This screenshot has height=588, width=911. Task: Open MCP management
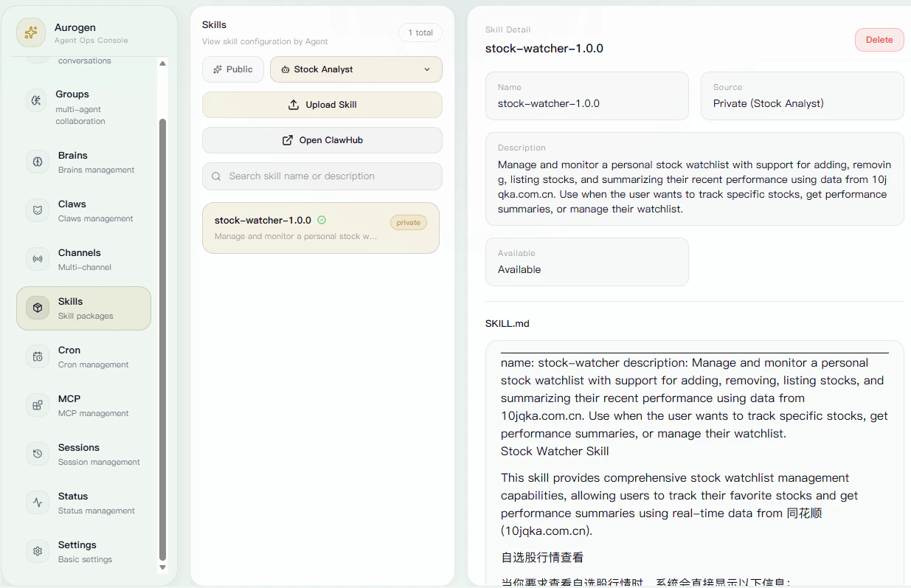pyautogui.click(x=83, y=406)
